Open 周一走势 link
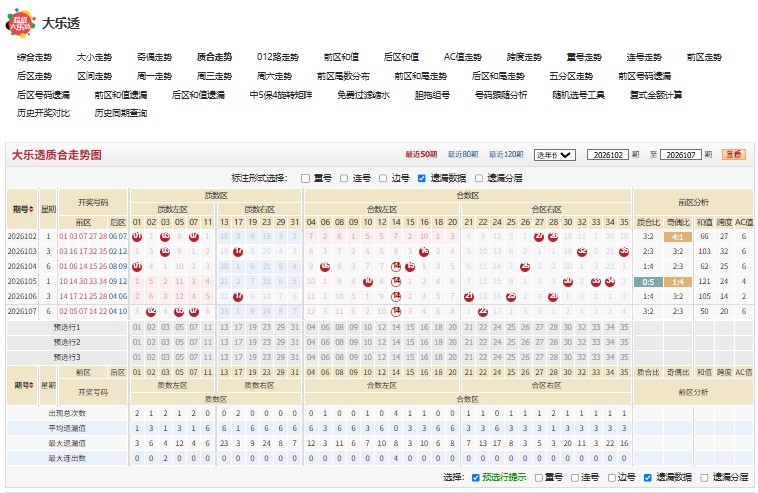The width and height of the screenshot is (758, 493). [x=154, y=76]
